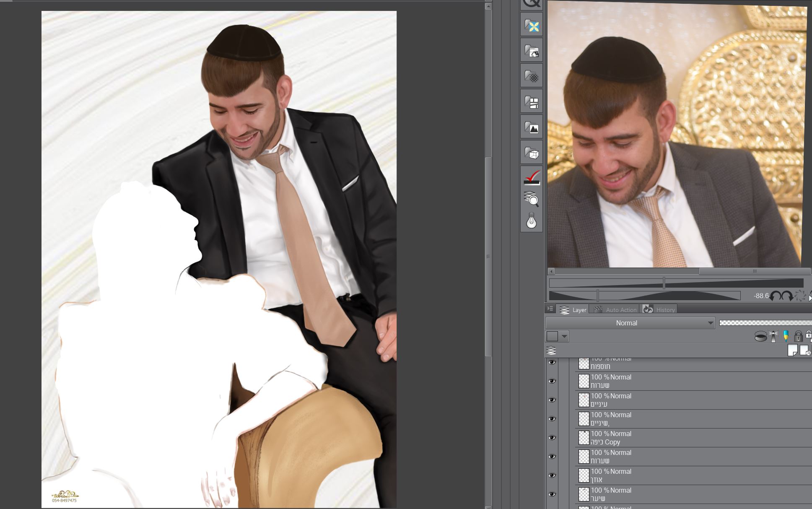Switch to the History tab
Screen dimensions: 812x509
pos(660,309)
